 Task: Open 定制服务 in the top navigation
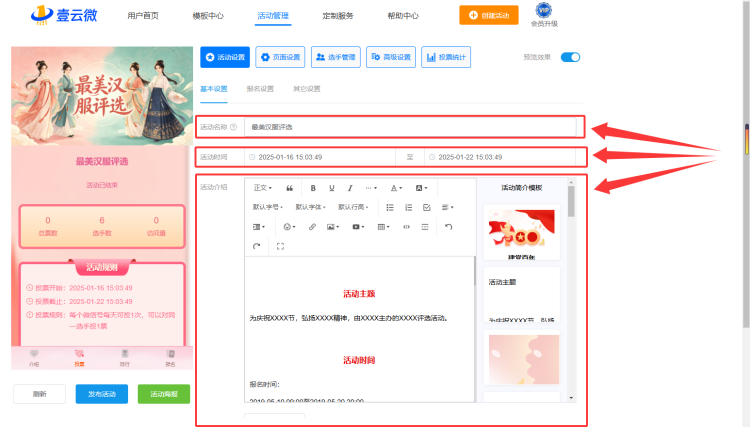click(338, 16)
